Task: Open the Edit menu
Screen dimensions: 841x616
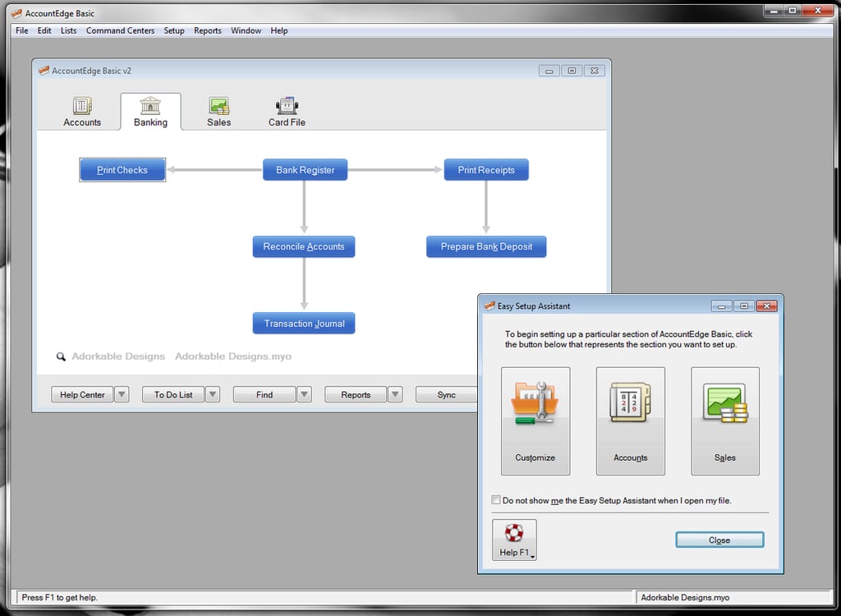Action: coord(44,30)
